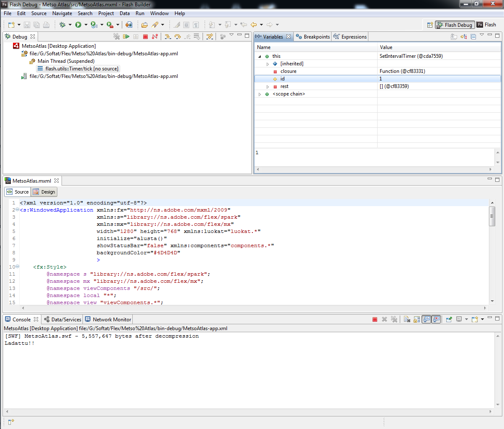Toggle Show Console on standard output change
This screenshot has height=429, width=504.
(x=427, y=319)
